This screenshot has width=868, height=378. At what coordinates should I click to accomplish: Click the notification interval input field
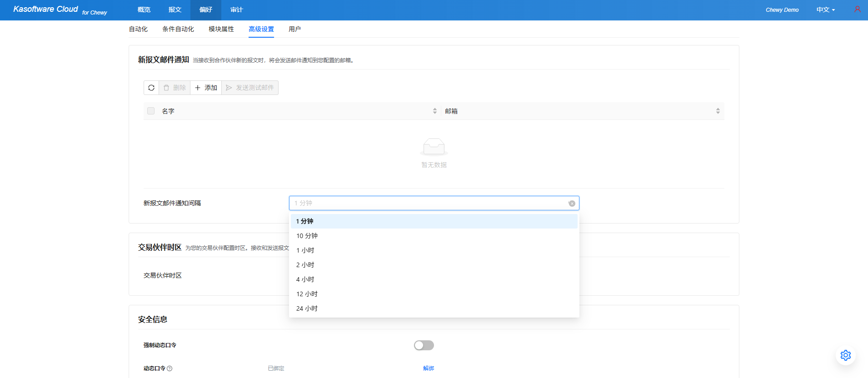pos(427,203)
